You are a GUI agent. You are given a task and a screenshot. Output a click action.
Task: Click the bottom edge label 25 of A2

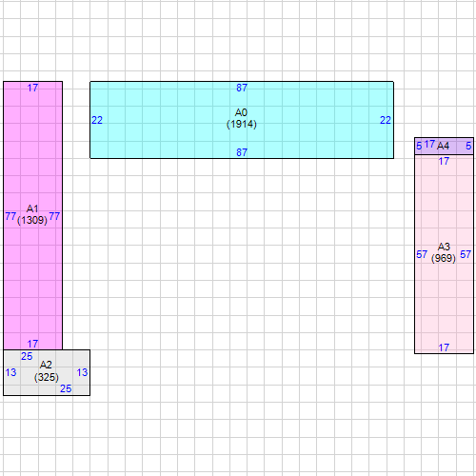click(x=66, y=388)
